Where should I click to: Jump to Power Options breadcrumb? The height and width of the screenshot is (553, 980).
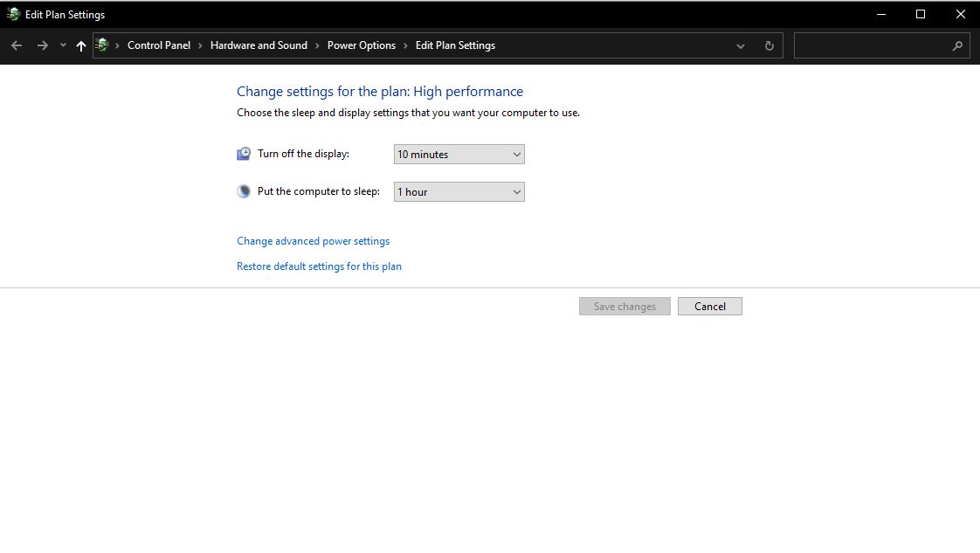point(361,45)
